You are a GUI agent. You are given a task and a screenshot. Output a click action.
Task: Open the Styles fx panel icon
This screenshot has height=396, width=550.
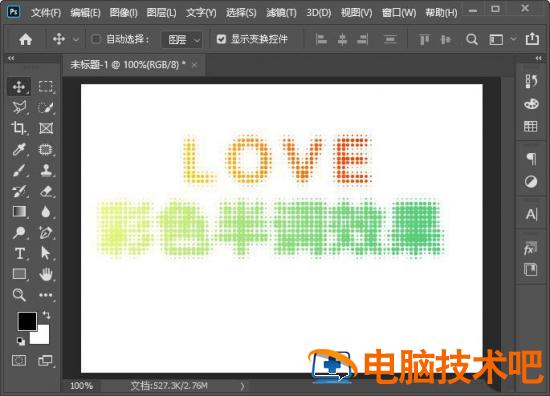(530, 248)
